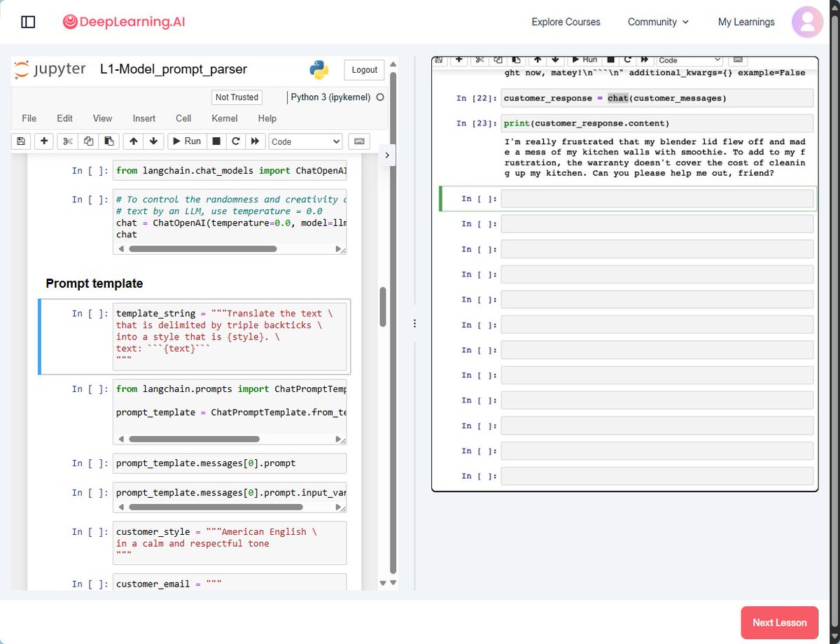Click the Jupyter logo in left notebook
This screenshot has height=644, width=840.
(x=50, y=69)
